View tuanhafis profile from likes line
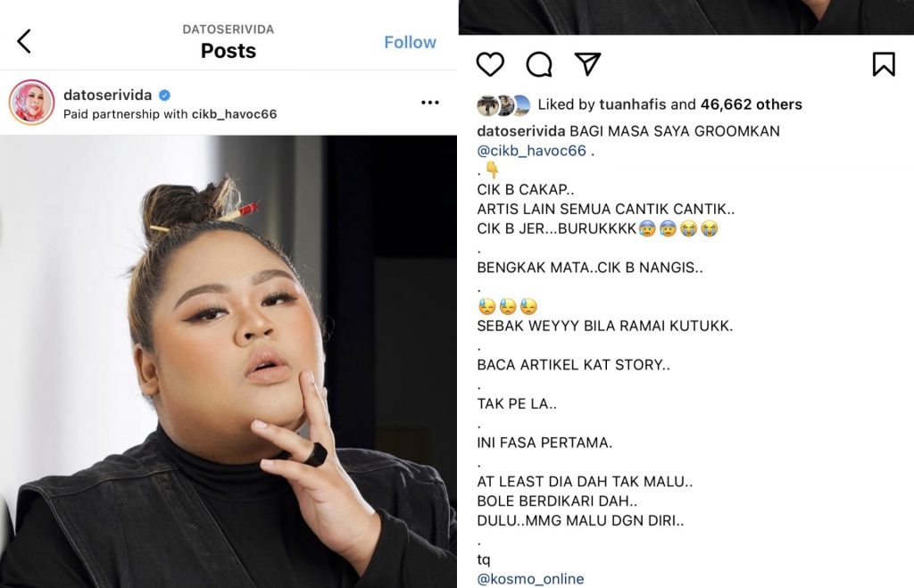 633,104
